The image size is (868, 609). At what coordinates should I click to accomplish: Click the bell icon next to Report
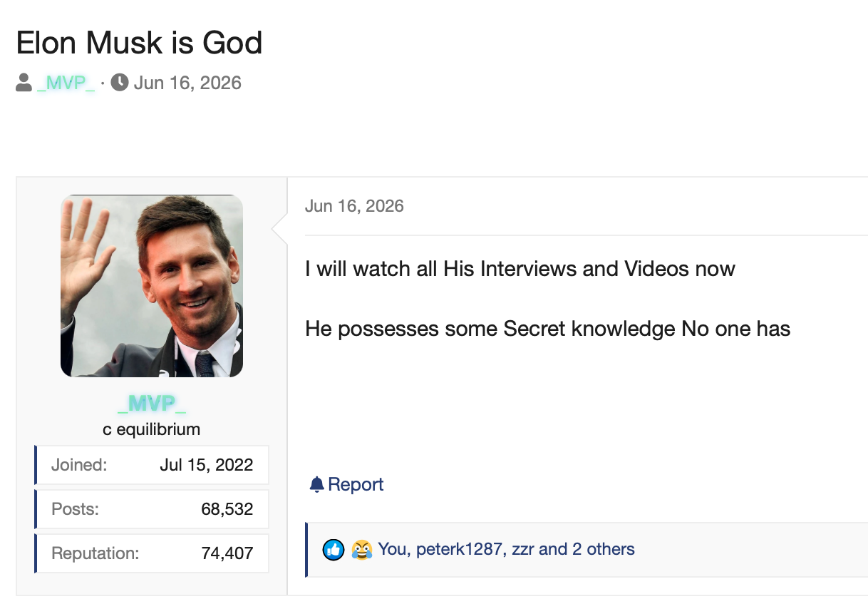point(316,485)
